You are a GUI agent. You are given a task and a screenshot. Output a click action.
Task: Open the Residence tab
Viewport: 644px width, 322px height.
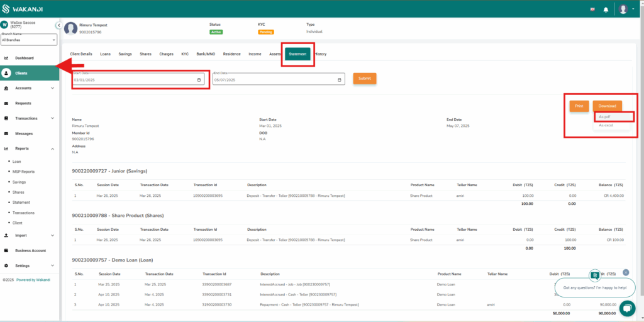[x=231, y=54]
